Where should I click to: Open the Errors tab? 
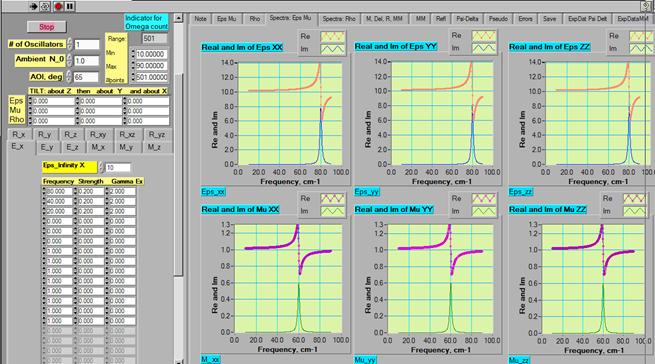coord(526,19)
